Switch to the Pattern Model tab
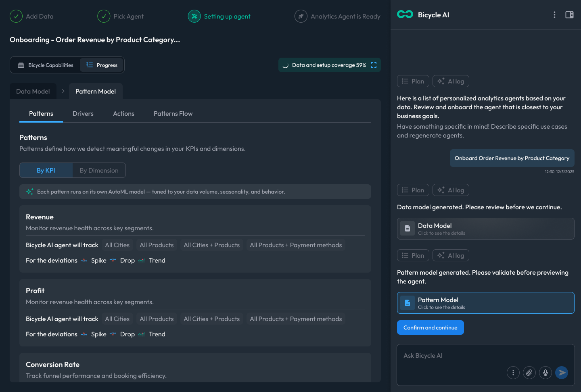The height and width of the screenshot is (392, 581). (x=96, y=92)
